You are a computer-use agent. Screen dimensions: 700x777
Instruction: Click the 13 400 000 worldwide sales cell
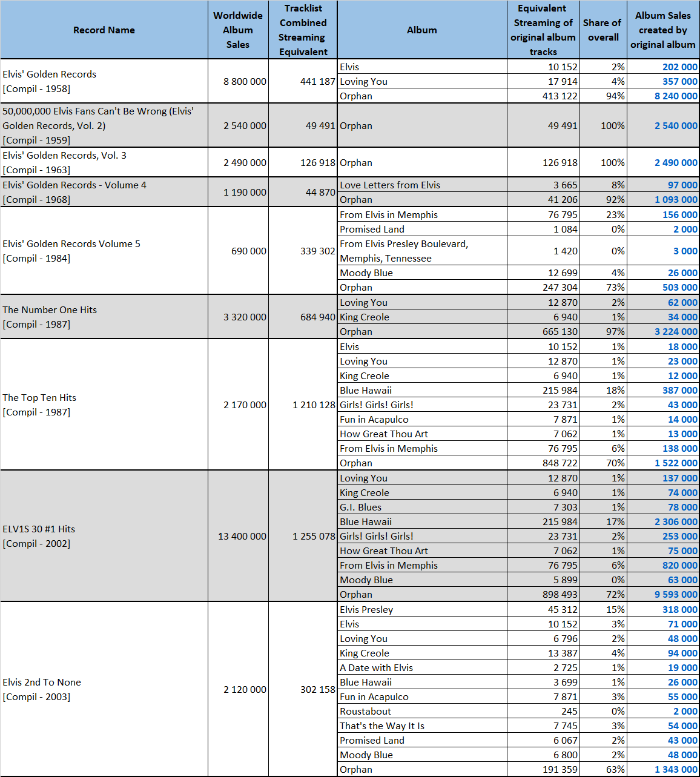238,536
